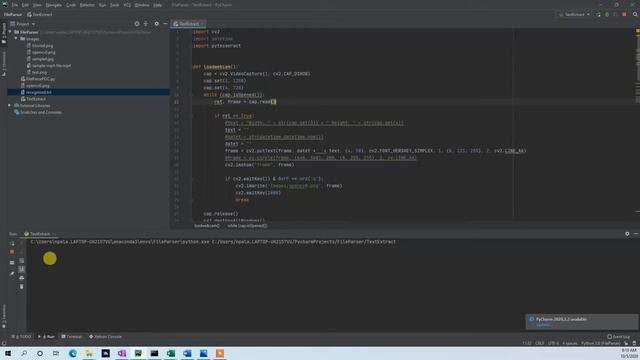Open the Project view selector dropdown
This screenshot has width=640, height=360.
point(23,24)
